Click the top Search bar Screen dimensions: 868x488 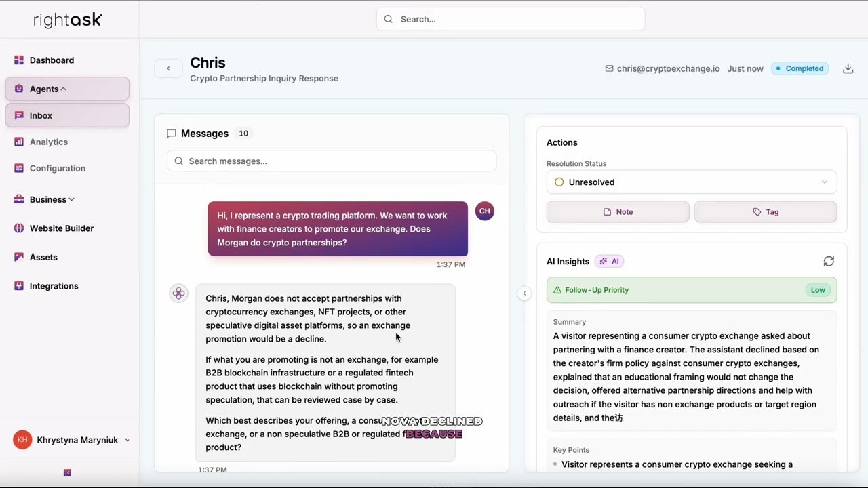[511, 19]
